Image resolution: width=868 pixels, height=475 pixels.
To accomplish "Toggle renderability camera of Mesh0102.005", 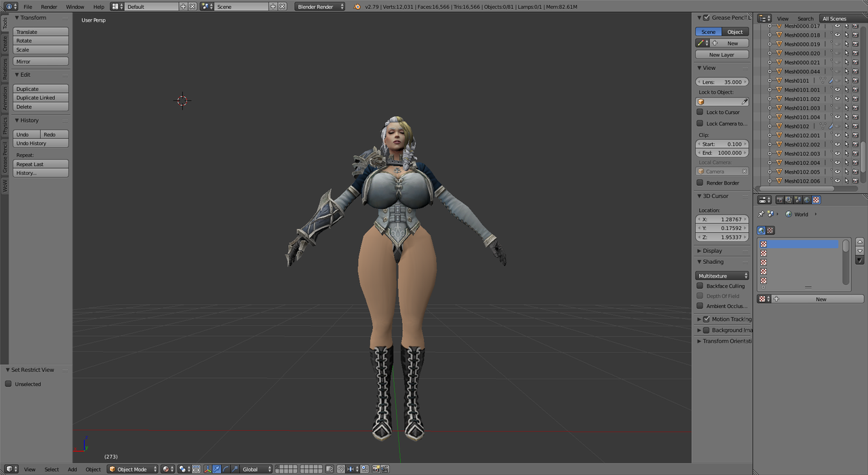I will 856,172.
